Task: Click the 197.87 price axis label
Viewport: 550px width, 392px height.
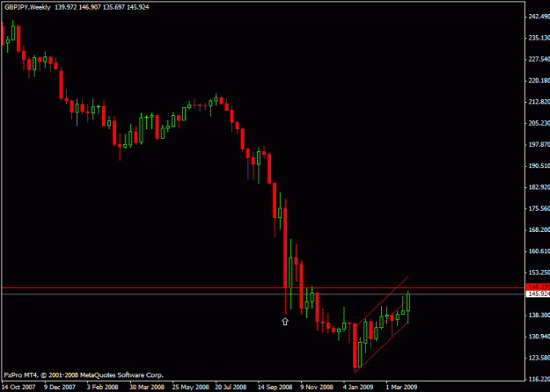Action: tap(539, 144)
